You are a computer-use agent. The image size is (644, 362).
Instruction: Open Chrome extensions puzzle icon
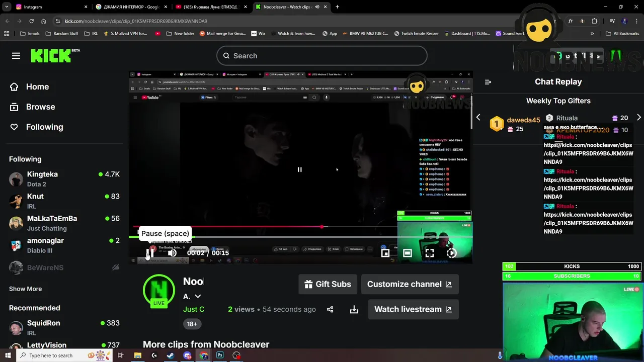pos(595,21)
